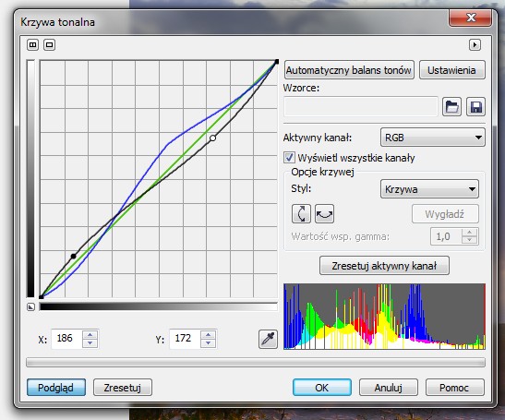Expand the flyout arrow at top right

point(475,45)
